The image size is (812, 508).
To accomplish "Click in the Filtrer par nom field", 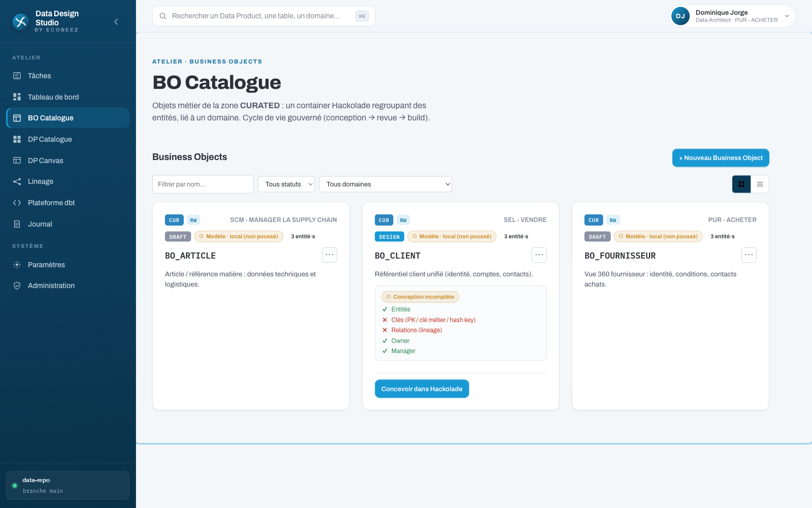I will (203, 184).
